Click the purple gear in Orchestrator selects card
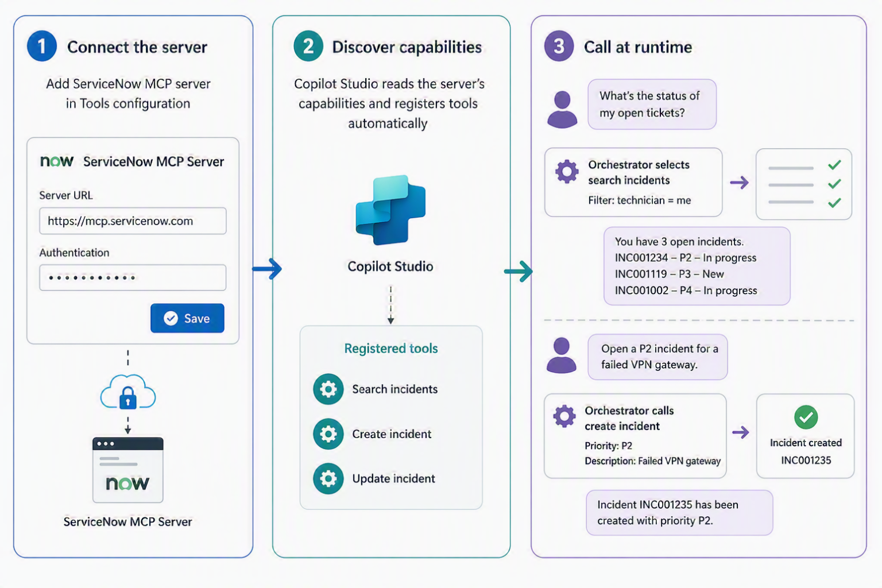This screenshot has height=588, width=882. tap(567, 171)
